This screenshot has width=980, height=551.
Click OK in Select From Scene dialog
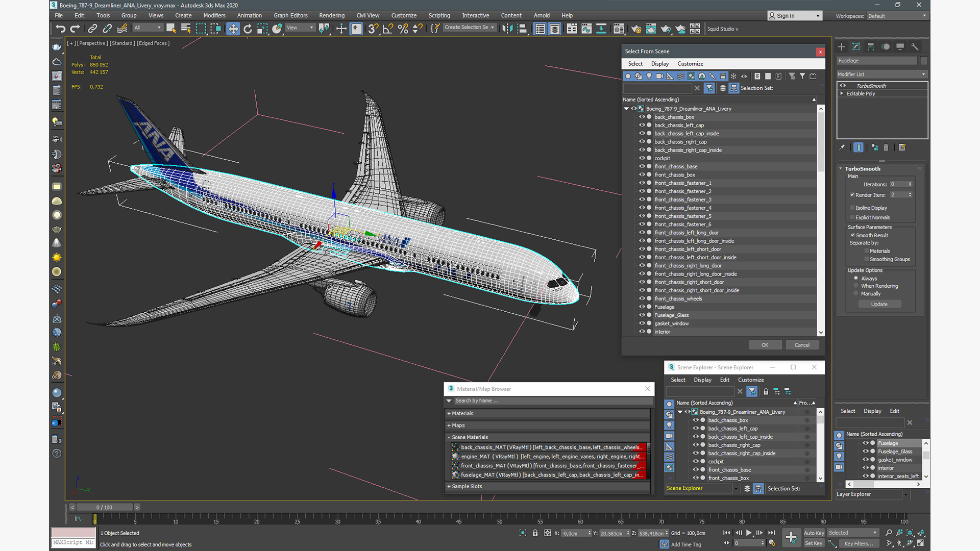(765, 345)
